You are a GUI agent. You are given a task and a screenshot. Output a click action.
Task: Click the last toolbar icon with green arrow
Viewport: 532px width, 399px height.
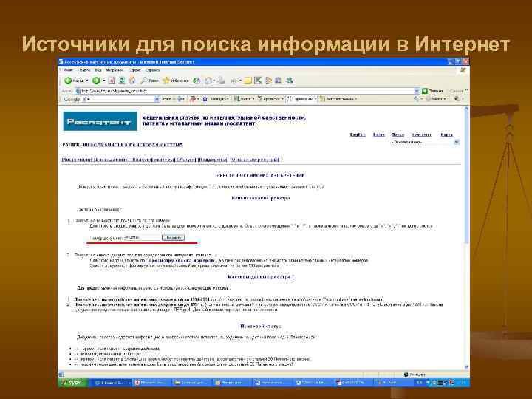[289, 81]
